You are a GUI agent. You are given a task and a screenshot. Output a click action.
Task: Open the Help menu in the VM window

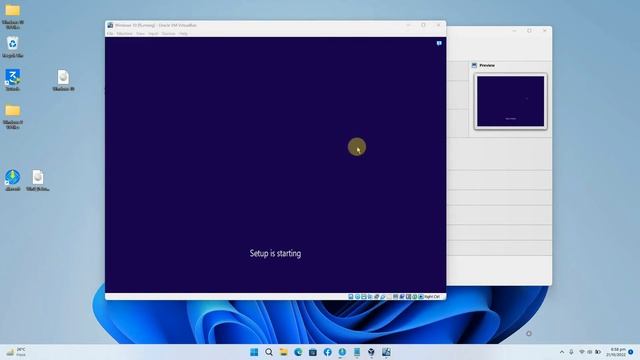coord(184,33)
